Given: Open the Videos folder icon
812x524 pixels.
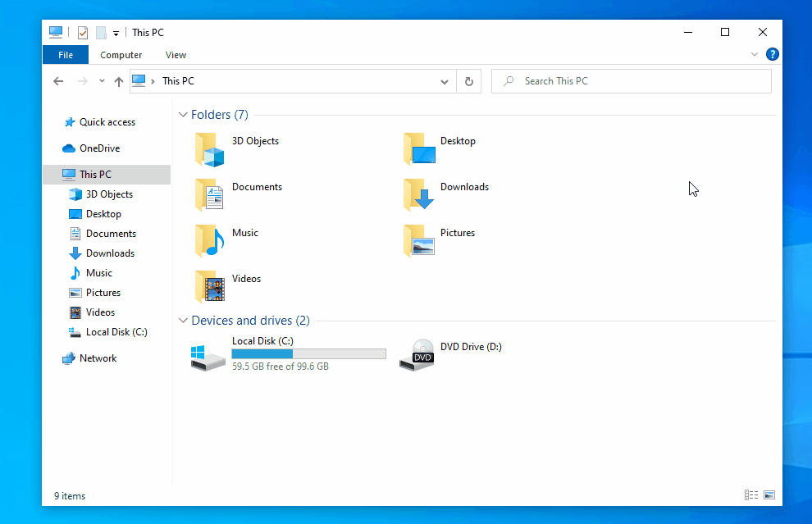Looking at the screenshot, I should coord(210,287).
